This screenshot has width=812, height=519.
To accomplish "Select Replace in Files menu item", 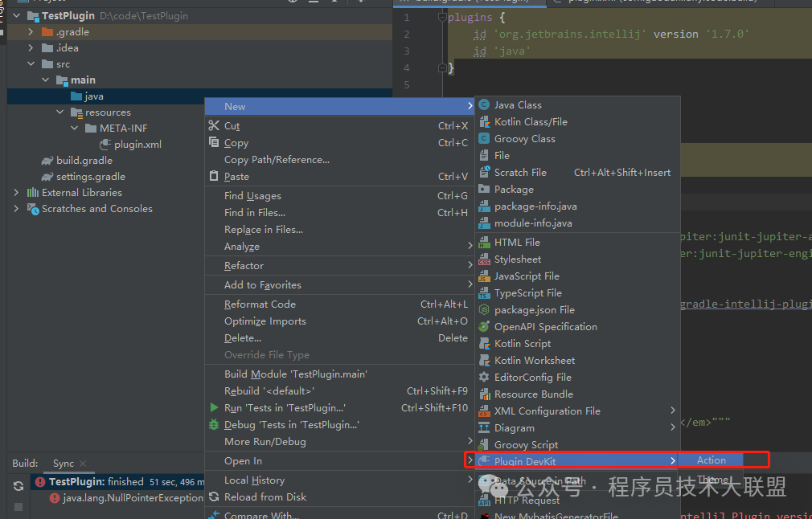I will (340, 230).
